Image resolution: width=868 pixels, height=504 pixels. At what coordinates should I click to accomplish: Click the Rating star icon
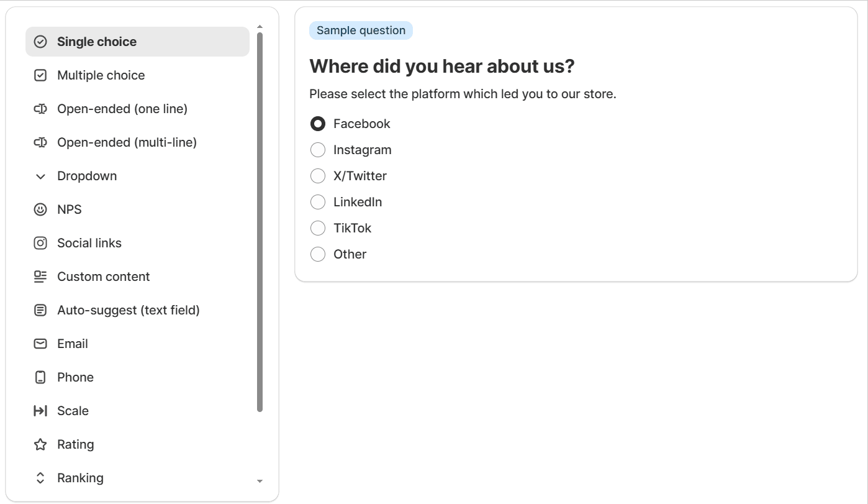(x=40, y=444)
